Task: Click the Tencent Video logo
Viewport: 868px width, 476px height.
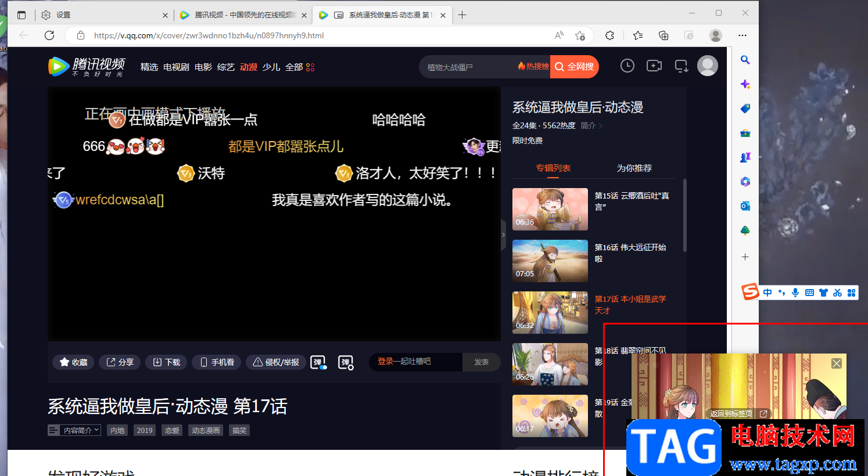Action: pos(86,67)
